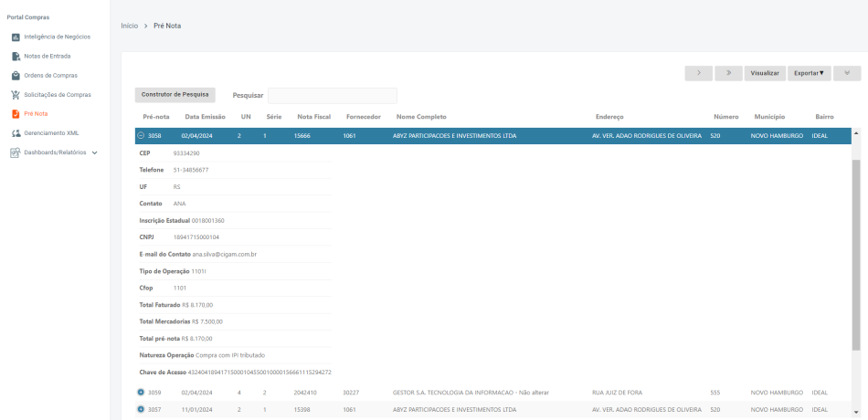Screen dimensions: 868x420
Task: Click Nota Fiscal 15666 in selected row
Action: tap(302, 135)
